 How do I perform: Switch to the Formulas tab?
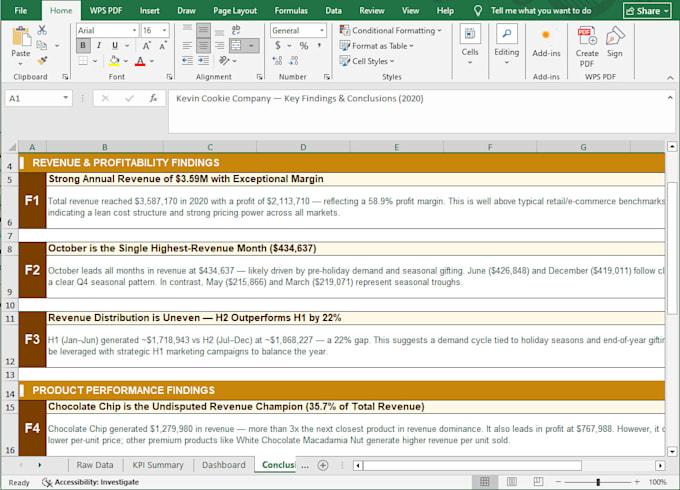[291, 10]
